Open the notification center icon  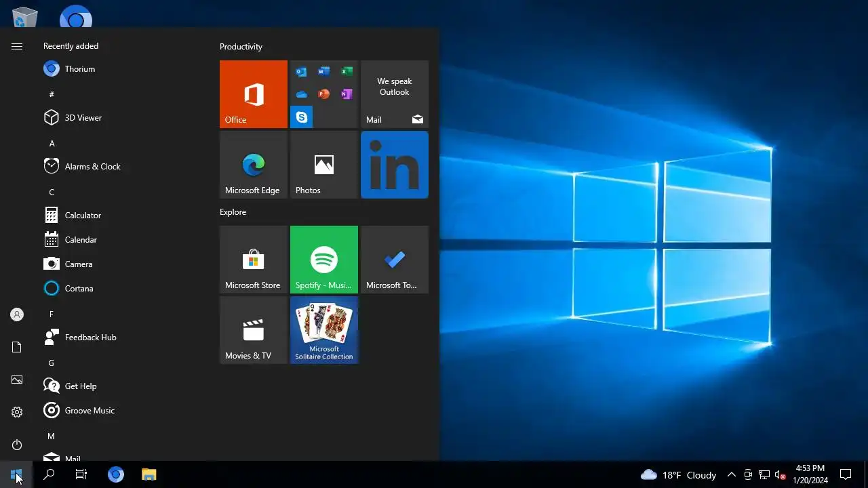click(846, 474)
